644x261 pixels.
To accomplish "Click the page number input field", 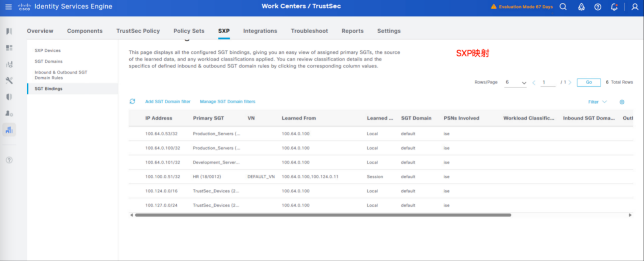I will pyautogui.click(x=548, y=83).
